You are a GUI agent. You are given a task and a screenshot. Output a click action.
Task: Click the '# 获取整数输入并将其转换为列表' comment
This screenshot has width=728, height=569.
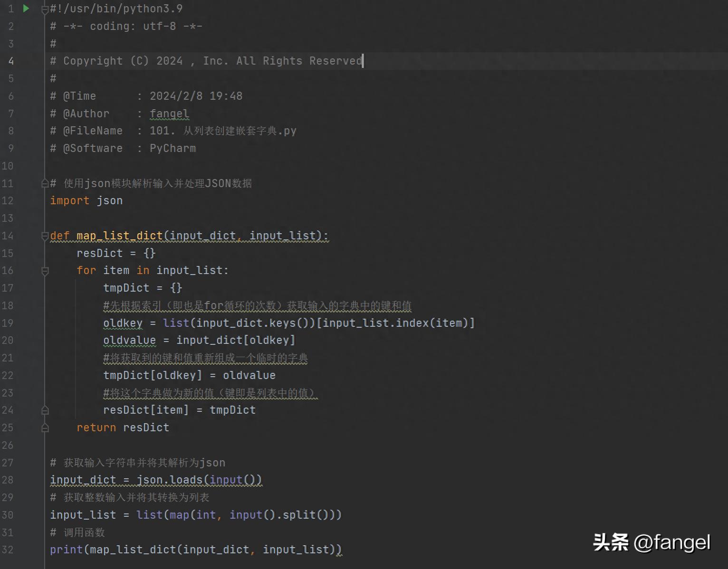click(x=130, y=497)
